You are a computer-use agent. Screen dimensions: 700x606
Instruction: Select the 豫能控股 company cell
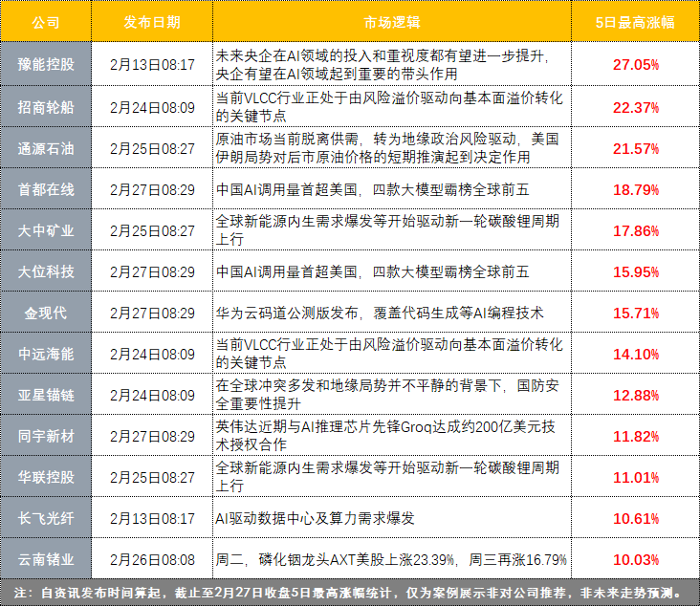point(46,65)
